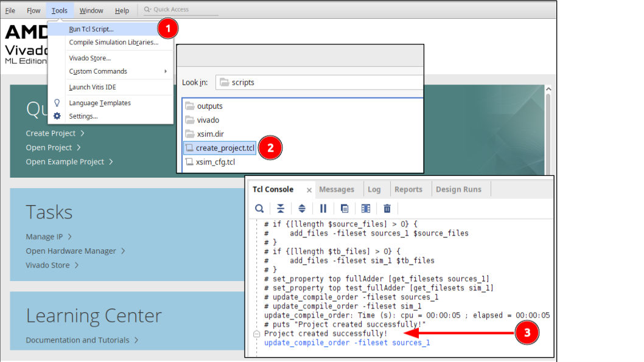
Task: Toggle the console column selection icon
Action: click(366, 209)
